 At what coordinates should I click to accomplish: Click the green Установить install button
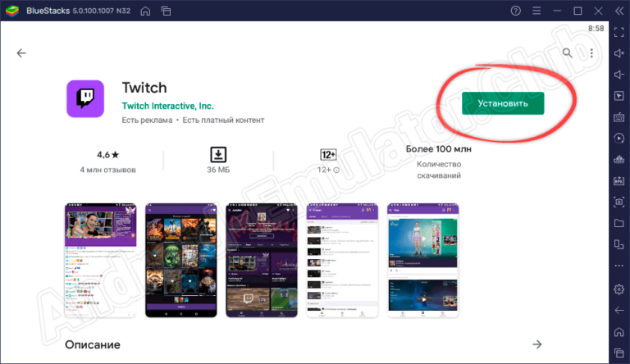[503, 104]
